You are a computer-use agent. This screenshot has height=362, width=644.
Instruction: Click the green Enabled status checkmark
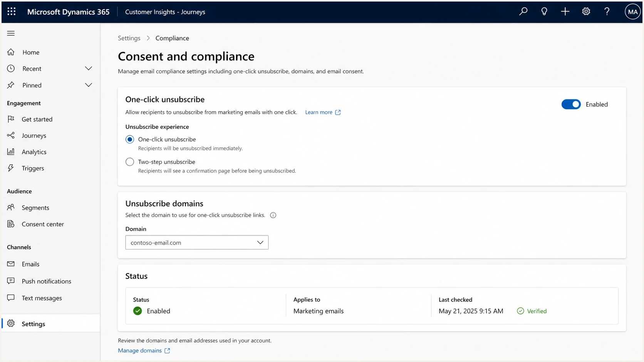pos(138,311)
